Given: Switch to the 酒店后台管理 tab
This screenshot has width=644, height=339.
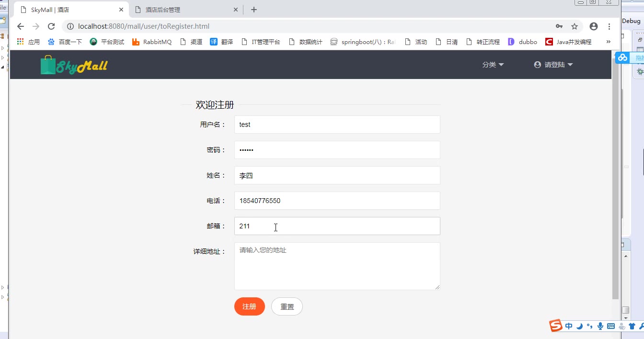Looking at the screenshot, I should (x=186, y=10).
